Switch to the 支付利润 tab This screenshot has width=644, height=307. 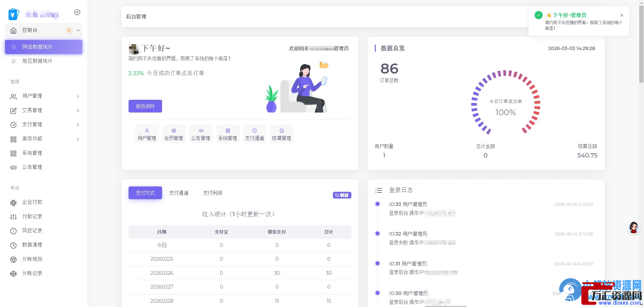click(212, 193)
